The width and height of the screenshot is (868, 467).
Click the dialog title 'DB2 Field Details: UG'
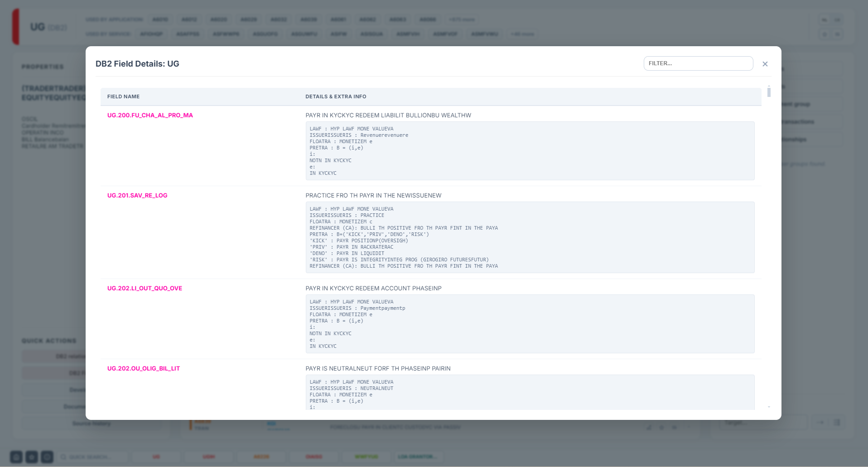137,64
